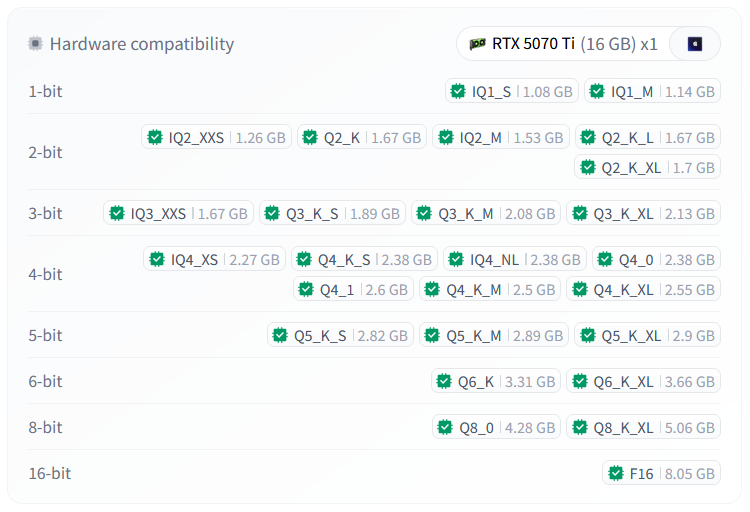The height and width of the screenshot is (512, 750).
Task: Choose the IQ2_XXS 1.26 GB variant
Action: [216, 137]
